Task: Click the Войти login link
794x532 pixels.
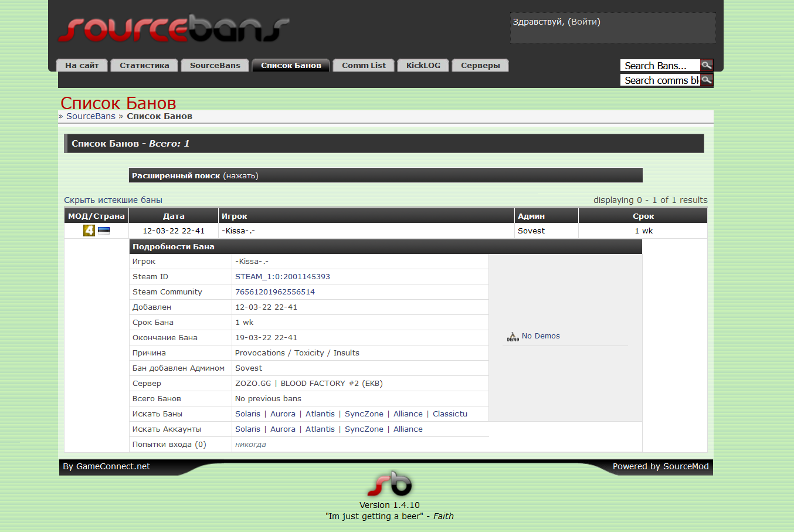Action: point(585,22)
